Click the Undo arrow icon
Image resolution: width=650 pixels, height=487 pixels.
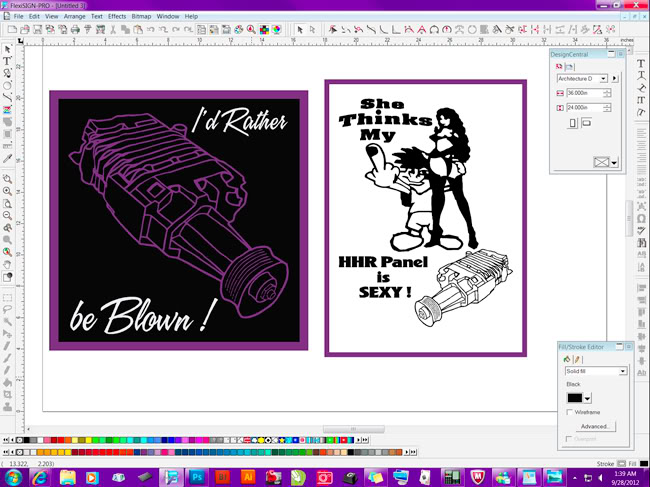(x=150, y=29)
